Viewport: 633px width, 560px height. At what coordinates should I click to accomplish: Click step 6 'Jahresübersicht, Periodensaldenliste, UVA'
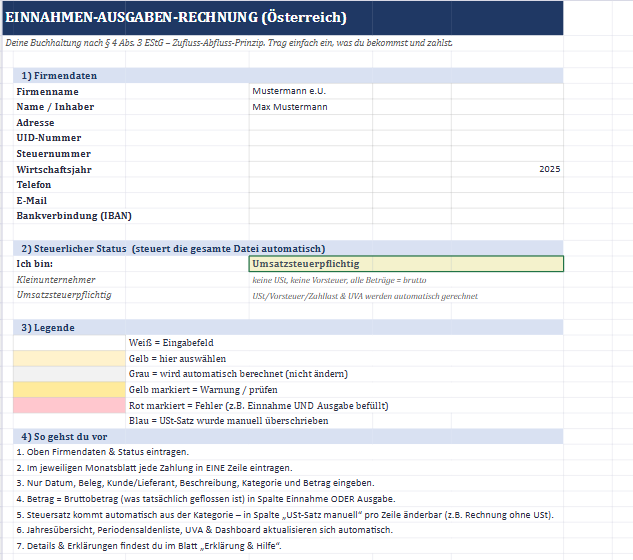pos(204,530)
